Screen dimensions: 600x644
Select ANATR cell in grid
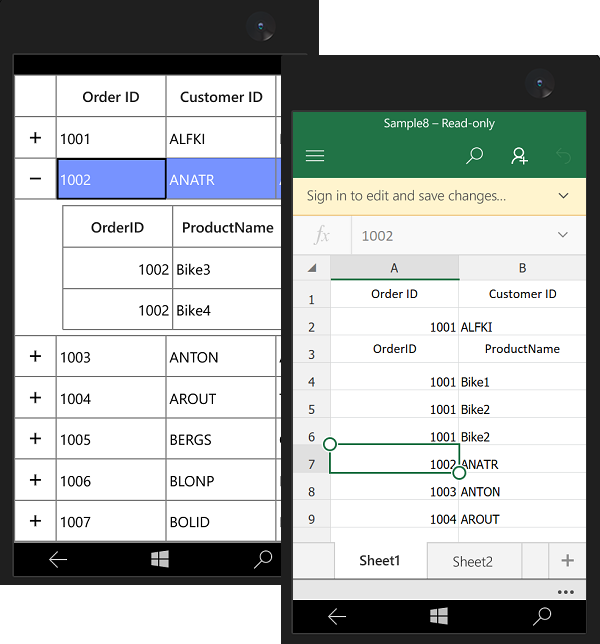(221, 179)
